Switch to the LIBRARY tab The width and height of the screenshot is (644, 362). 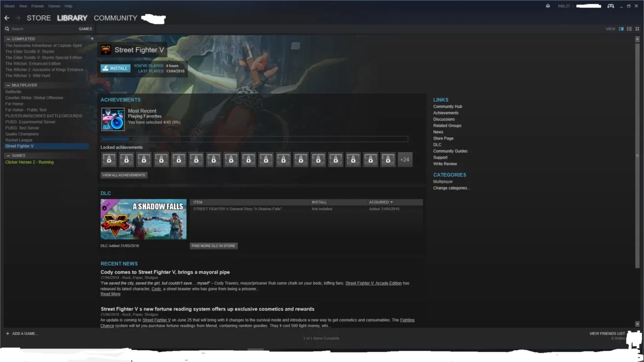(x=72, y=18)
